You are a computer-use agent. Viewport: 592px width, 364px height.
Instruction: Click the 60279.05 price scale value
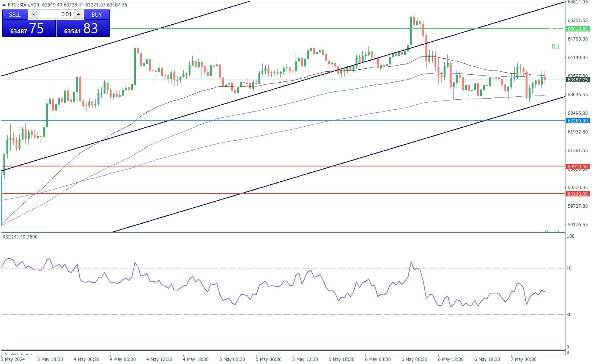(578, 188)
